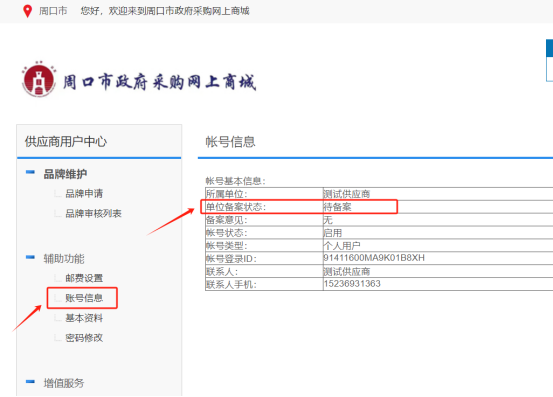Screen dimensions: 553x397
Task: Collapse the 品牌维护 section minus icon
Action: pos(30,172)
